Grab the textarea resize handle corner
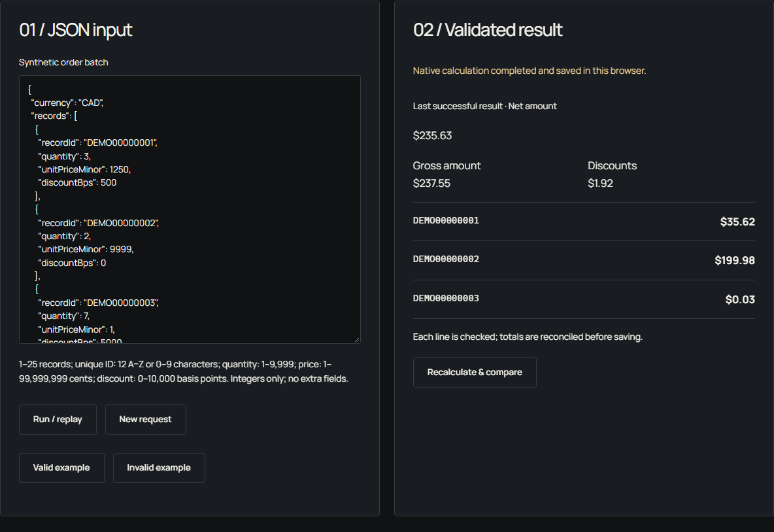This screenshot has width=774, height=532. click(357, 340)
